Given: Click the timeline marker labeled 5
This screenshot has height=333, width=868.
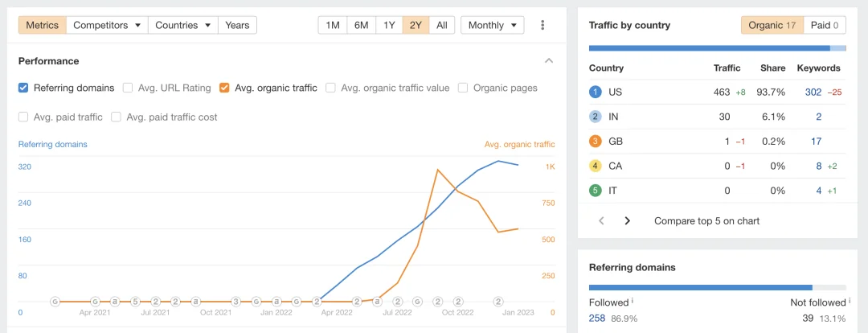Looking at the screenshot, I should (x=135, y=302).
